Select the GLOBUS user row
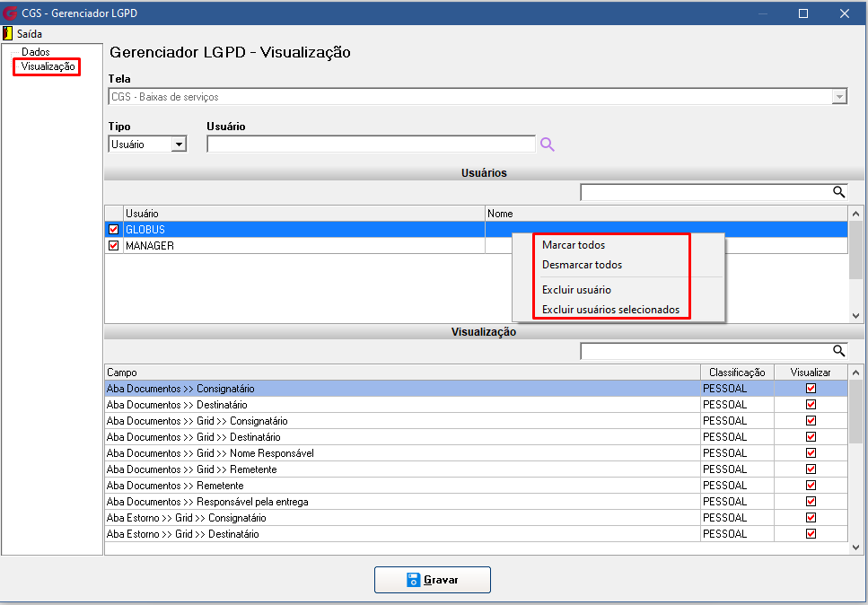 (476, 229)
